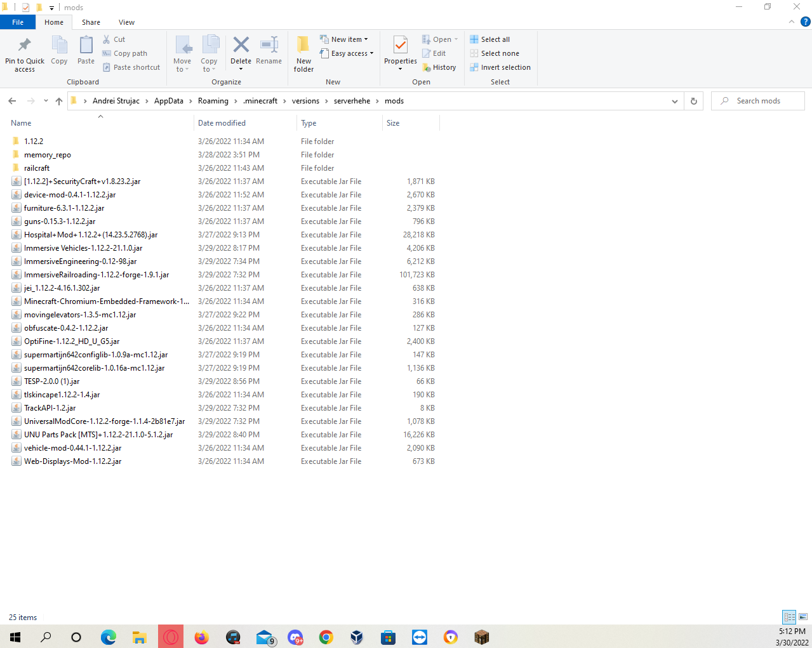Refresh the mods folder view
This screenshot has width=812, height=648.
point(694,101)
